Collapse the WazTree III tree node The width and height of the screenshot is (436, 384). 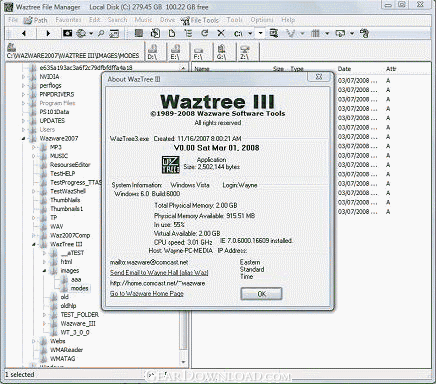(34, 244)
